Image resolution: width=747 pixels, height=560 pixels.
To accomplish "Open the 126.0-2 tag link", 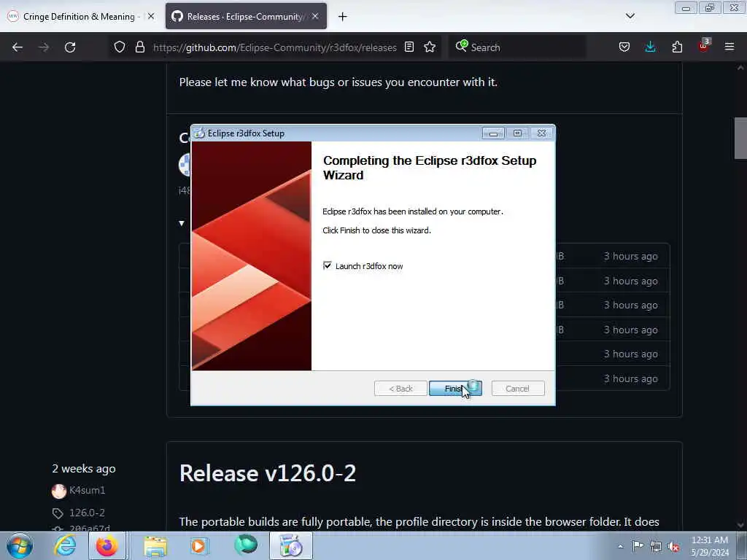I will click(88, 513).
